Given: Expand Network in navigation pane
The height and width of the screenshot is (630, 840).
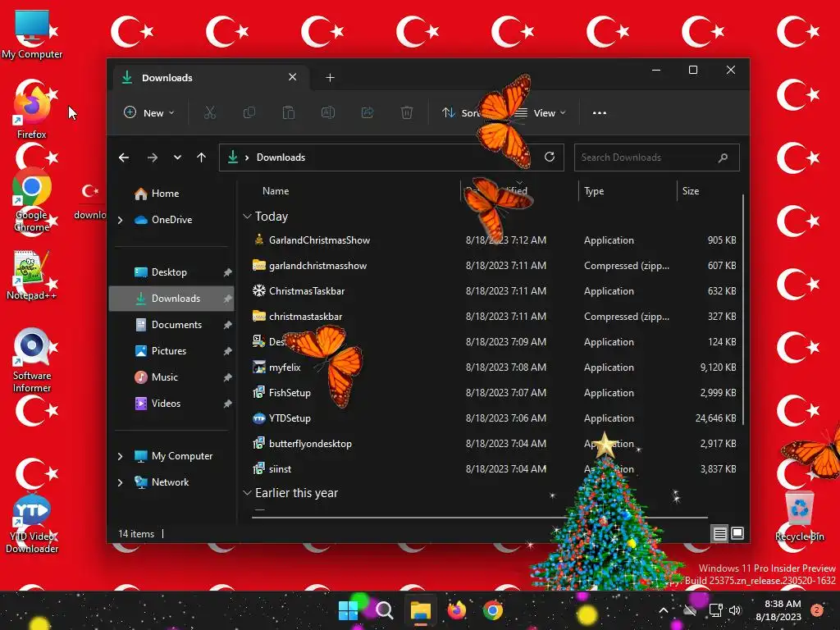Looking at the screenshot, I should pos(120,482).
